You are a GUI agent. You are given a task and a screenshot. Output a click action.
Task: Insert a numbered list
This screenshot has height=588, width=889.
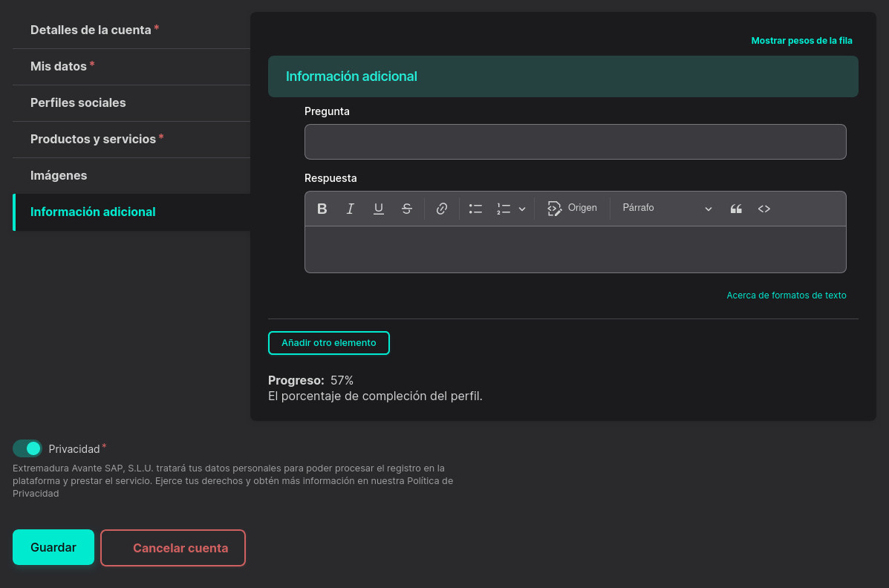pos(504,209)
